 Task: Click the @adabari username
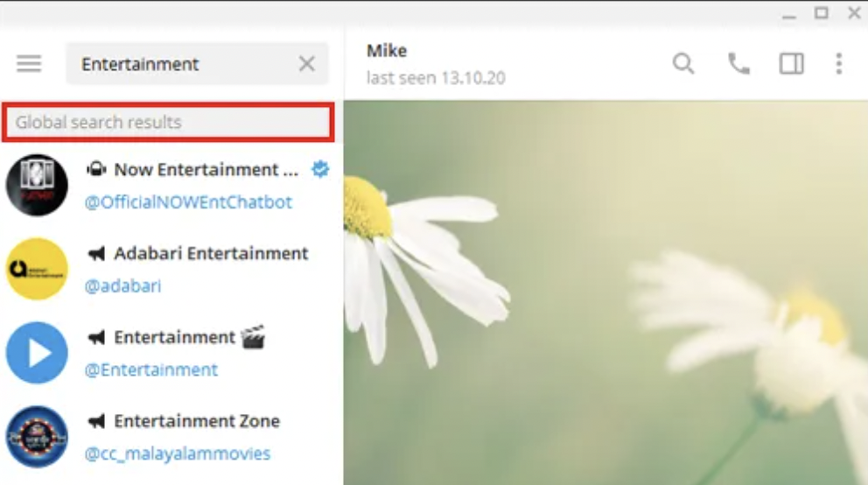(x=122, y=286)
